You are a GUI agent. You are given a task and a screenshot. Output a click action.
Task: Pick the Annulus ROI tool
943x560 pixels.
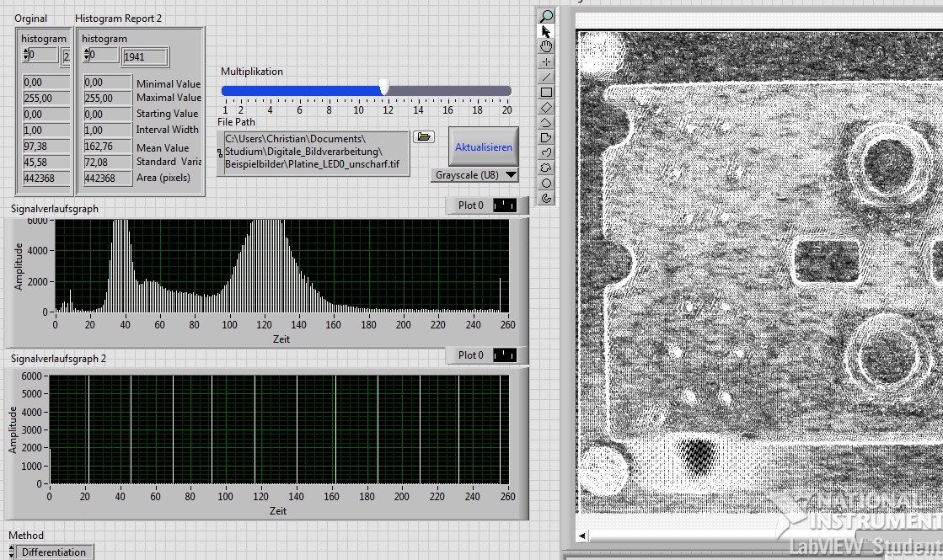[546, 198]
